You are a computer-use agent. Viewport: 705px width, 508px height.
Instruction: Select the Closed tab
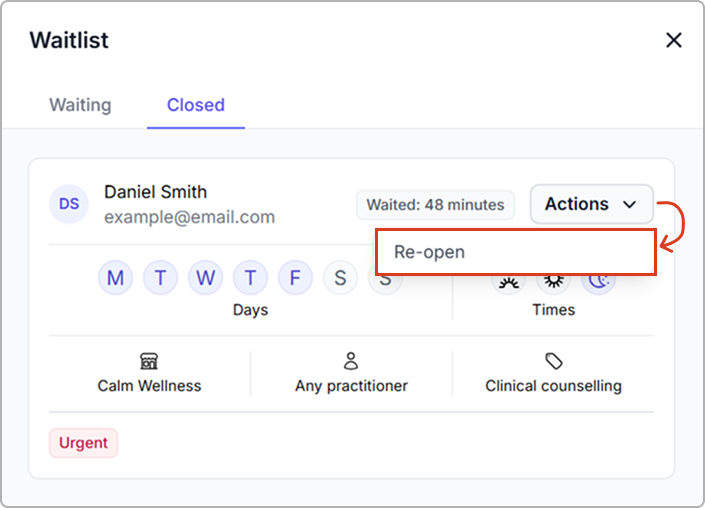pyautogui.click(x=195, y=105)
